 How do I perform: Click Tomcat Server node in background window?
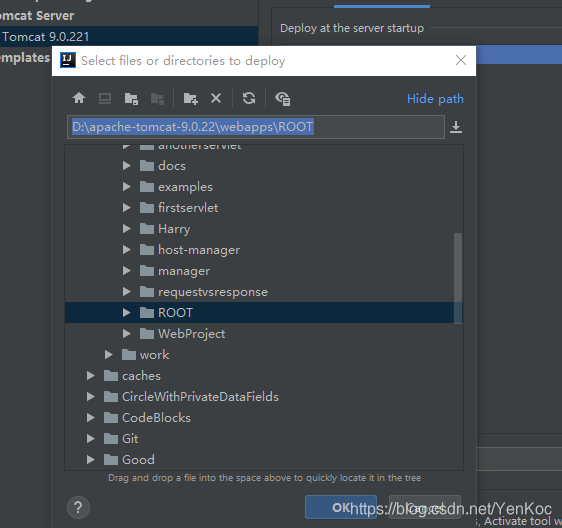pos(37,15)
